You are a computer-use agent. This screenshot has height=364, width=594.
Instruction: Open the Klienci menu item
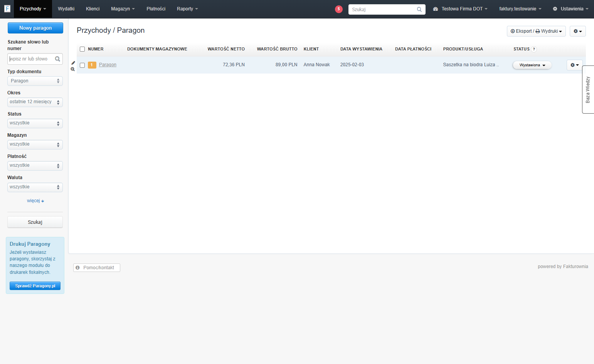(x=93, y=9)
